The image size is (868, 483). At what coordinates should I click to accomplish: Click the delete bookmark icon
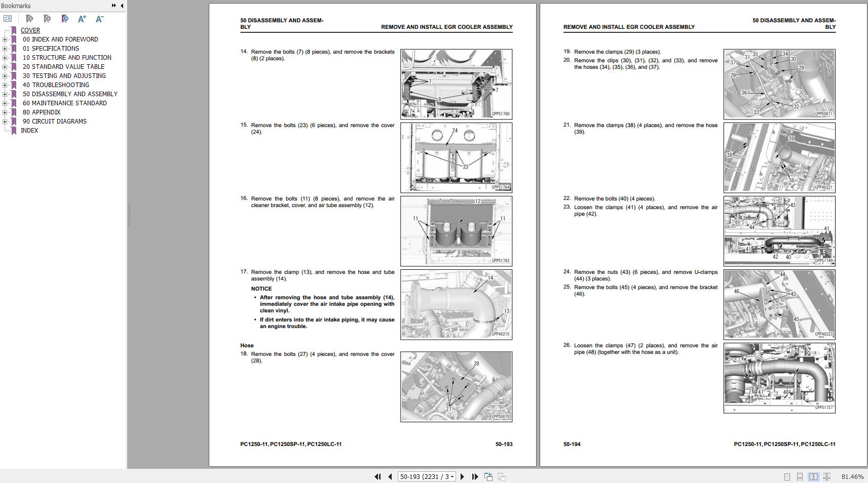[29, 19]
